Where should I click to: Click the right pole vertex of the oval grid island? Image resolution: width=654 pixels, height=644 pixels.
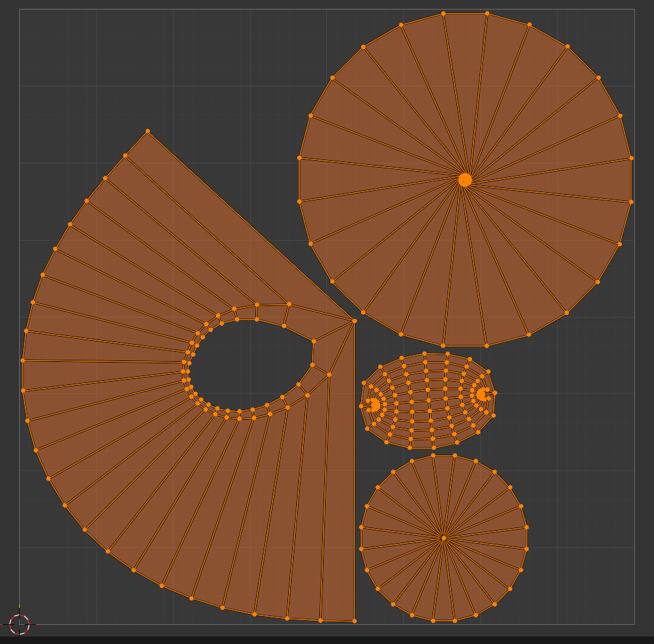point(482,394)
